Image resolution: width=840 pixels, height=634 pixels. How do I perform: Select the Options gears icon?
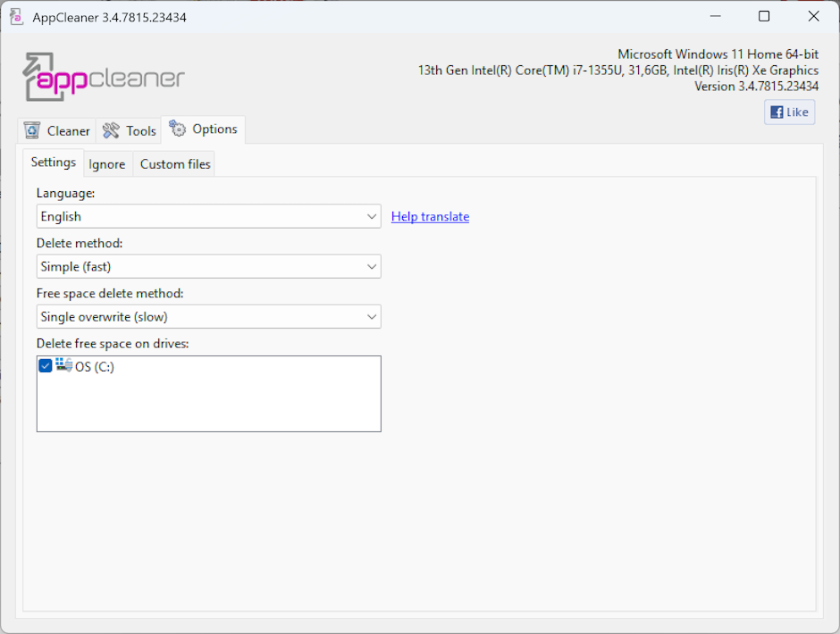(178, 129)
